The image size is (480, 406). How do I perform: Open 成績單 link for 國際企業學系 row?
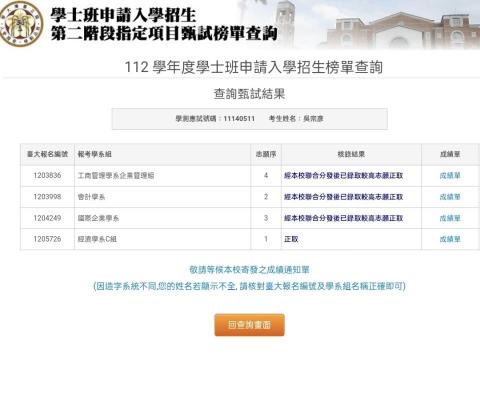click(x=450, y=218)
